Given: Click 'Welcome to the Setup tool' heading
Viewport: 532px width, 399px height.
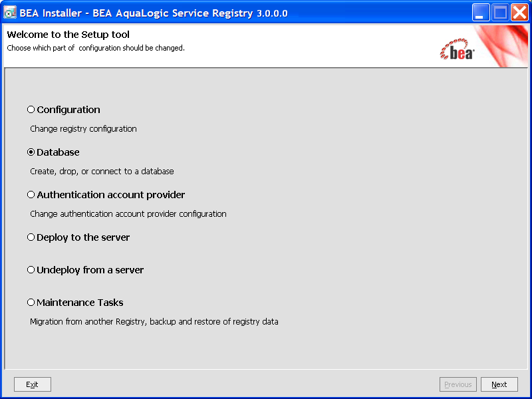Looking at the screenshot, I should pyautogui.click(x=68, y=35).
